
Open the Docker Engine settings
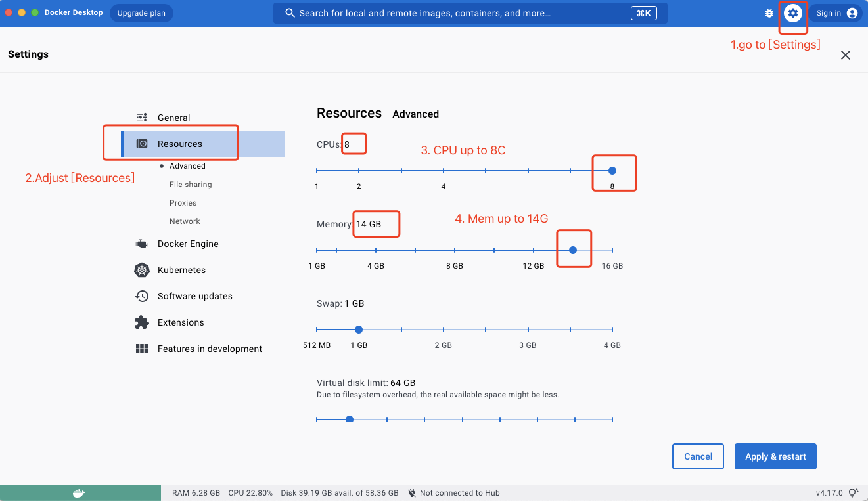[x=188, y=244]
